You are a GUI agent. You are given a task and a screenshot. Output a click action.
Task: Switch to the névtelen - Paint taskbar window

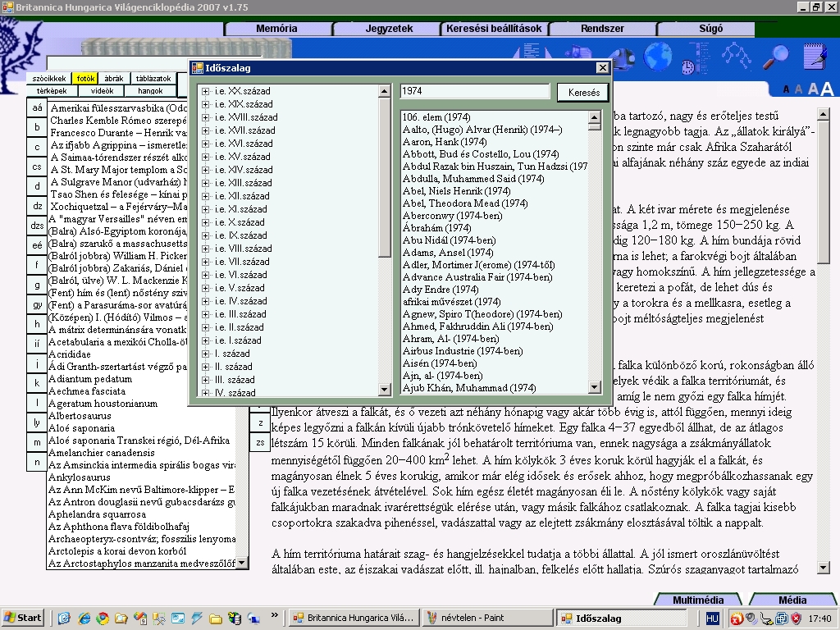point(486,619)
